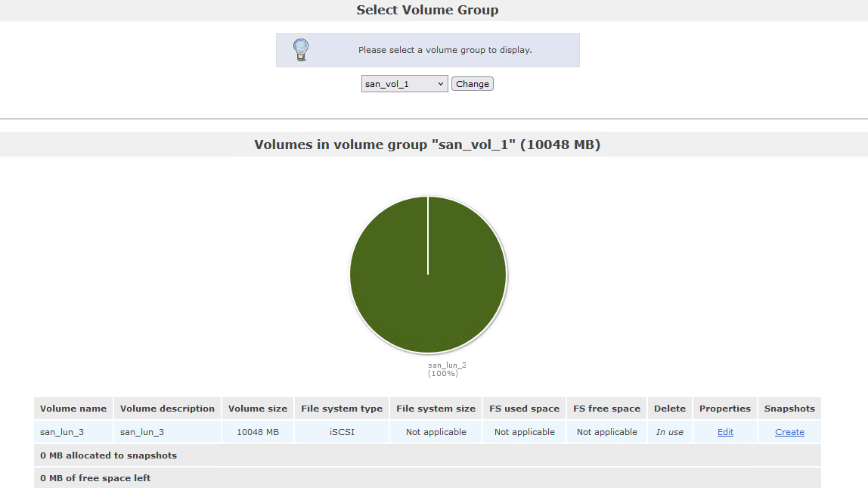Open the san_vol_1 volume group dropdown
Screen dimensions: 868x488
(x=405, y=84)
